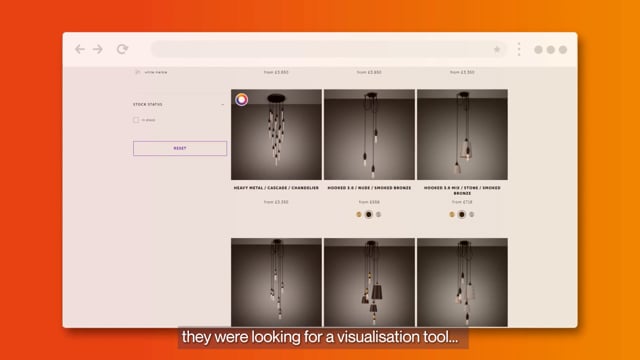Open the Hooked 3.0 Mix Stone image
Viewport: 640px width, 360px height.
coord(462,134)
